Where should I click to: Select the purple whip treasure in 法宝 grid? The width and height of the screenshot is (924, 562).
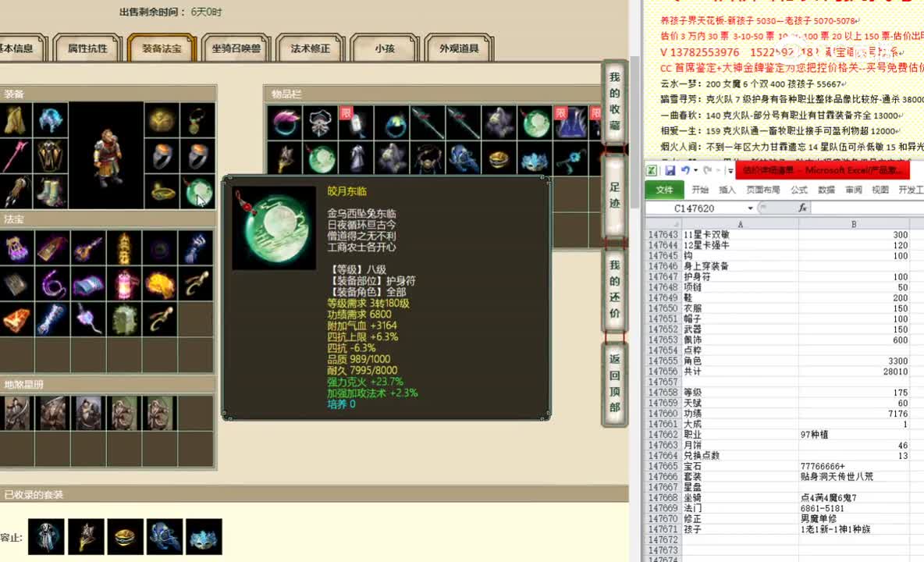(x=53, y=284)
